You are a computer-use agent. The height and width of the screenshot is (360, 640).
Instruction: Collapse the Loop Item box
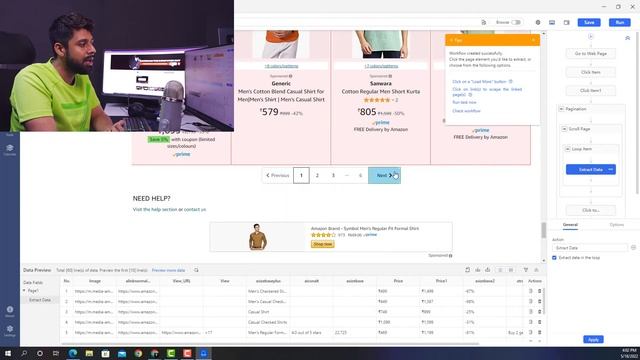click(x=567, y=149)
